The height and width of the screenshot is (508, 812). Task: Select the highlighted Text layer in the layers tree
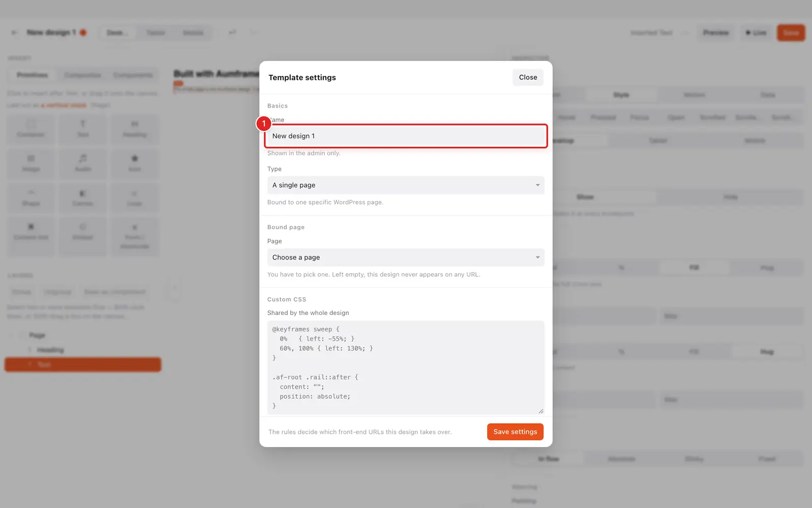coord(83,365)
